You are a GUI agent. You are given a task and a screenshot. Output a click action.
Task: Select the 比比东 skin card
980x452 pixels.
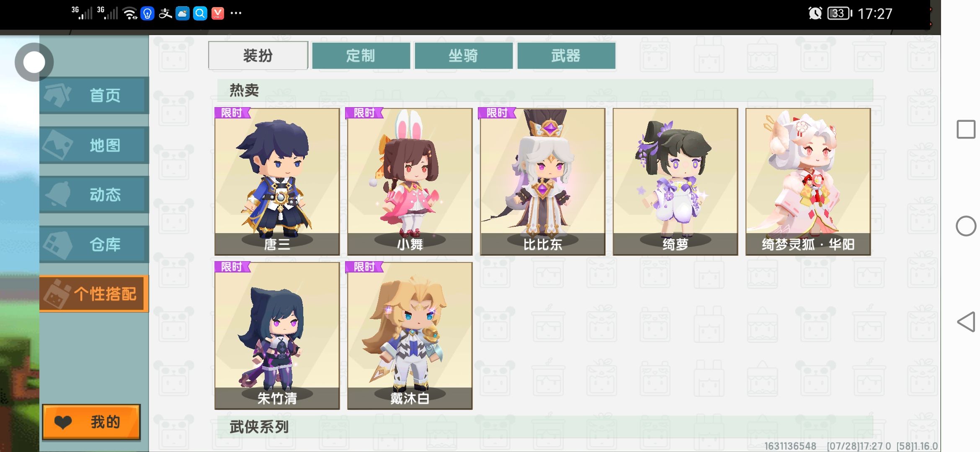(x=543, y=182)
